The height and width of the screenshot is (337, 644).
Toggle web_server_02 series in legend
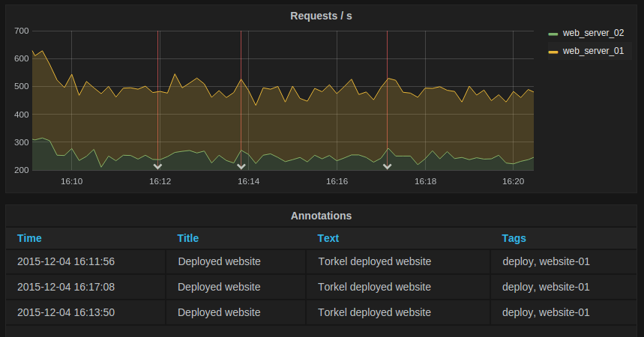coord(593,33)
